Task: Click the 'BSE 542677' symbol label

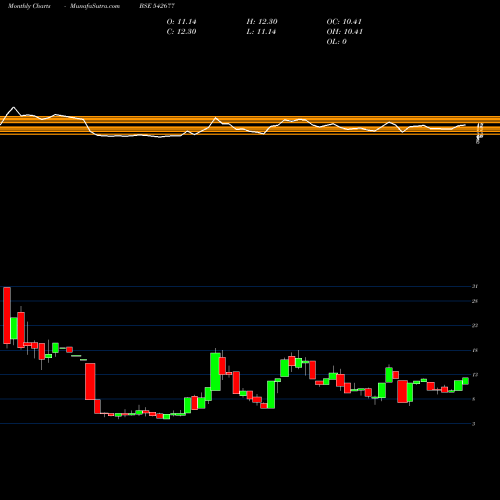Action: [x=157, y=6]
